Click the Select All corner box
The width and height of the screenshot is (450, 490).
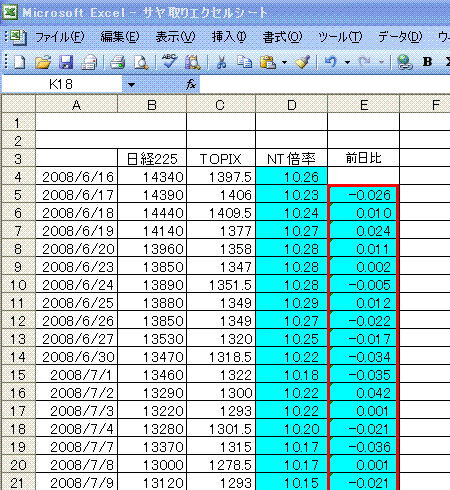click(18, 104)
